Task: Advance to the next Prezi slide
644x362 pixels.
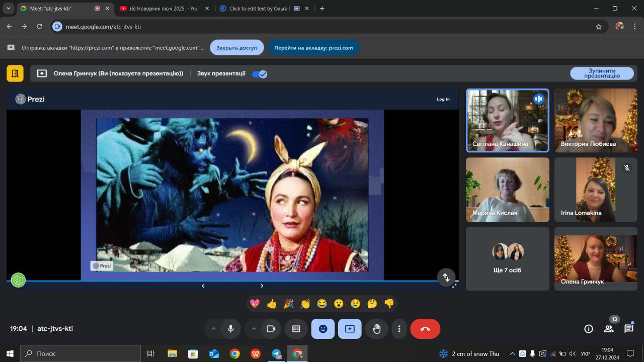Action: tap(262, 286)
